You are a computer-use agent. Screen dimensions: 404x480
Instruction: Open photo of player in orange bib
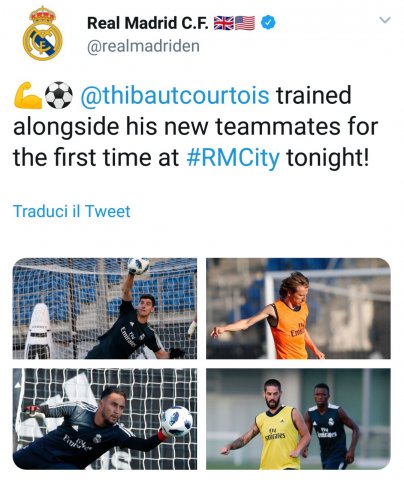298,308
